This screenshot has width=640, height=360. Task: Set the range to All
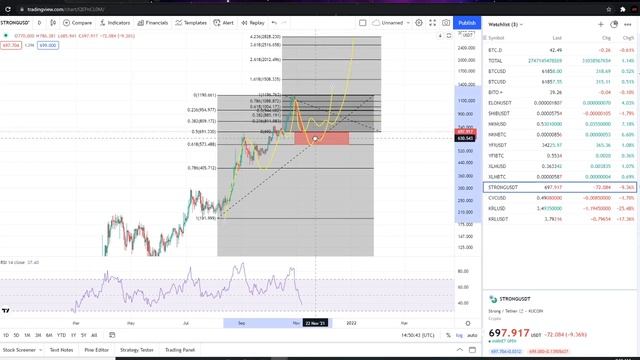(94, 335)
